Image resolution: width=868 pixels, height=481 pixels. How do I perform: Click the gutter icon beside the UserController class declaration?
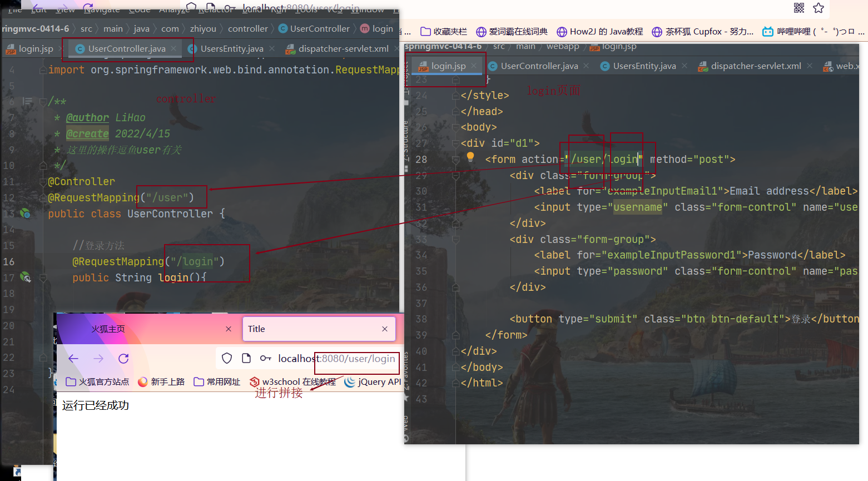[25, 213]
